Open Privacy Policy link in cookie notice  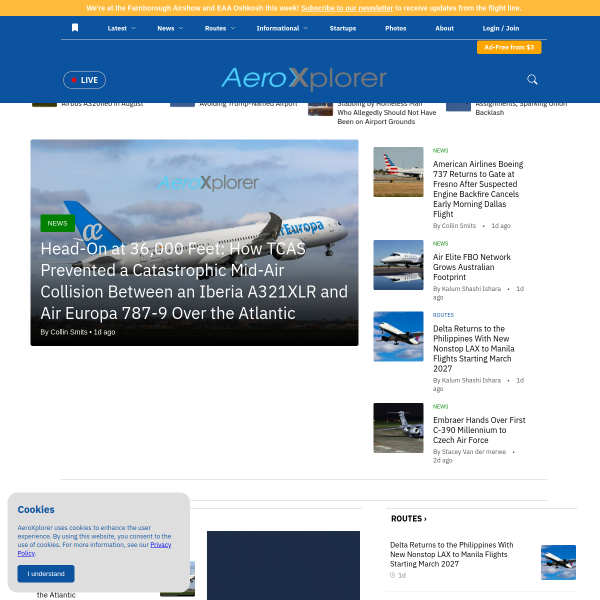pos(161,545)
